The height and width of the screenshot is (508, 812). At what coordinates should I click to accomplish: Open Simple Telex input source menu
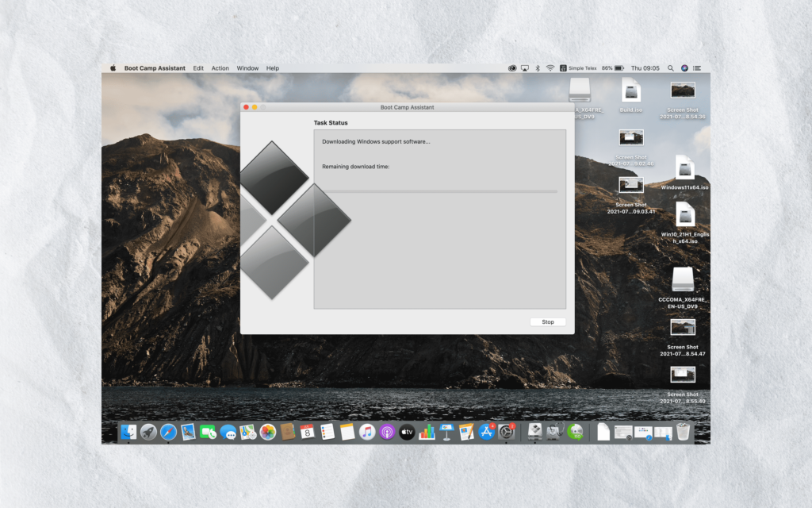578,68
